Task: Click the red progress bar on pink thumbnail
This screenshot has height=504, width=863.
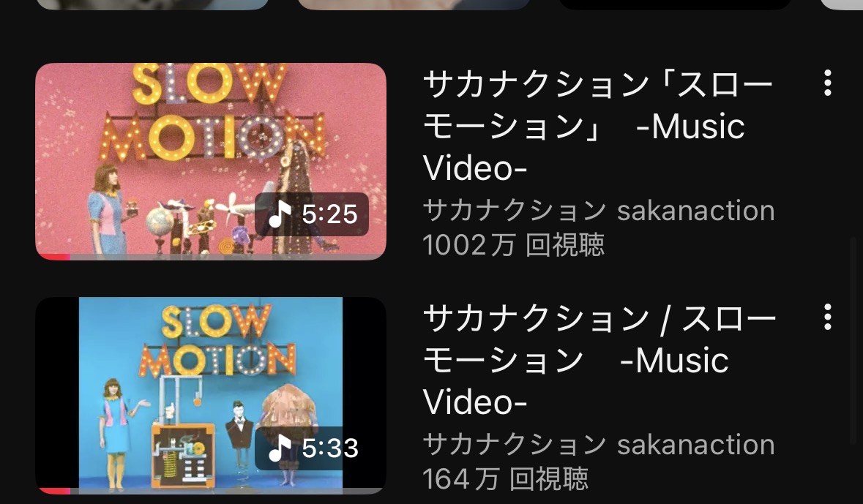Action: [53, 257]
